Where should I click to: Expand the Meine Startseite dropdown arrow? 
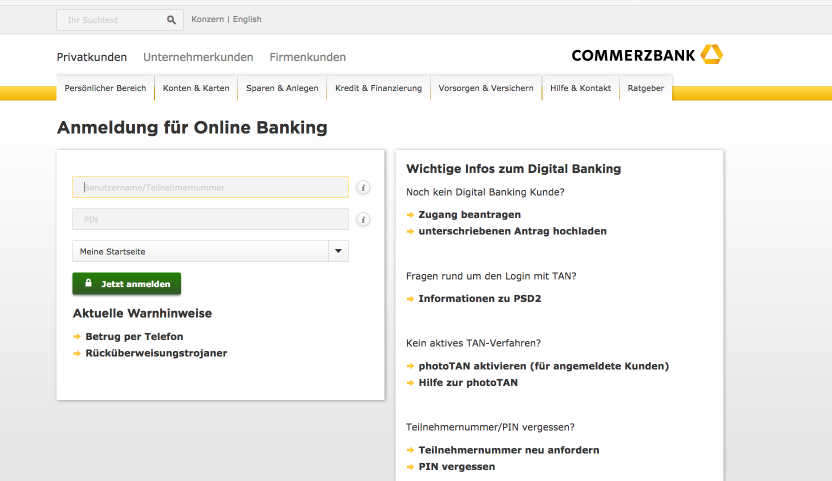(x=338, y=251)
